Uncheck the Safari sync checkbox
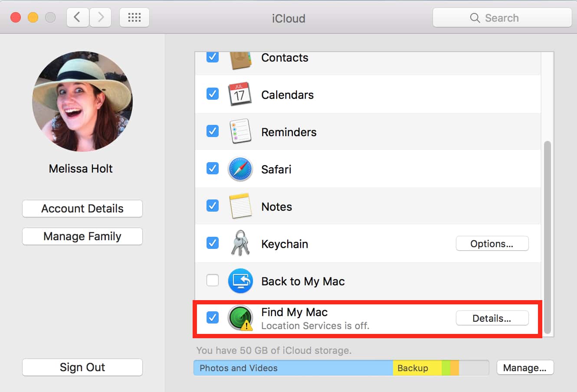Screen dimensions: 577x392 (213, 168)
